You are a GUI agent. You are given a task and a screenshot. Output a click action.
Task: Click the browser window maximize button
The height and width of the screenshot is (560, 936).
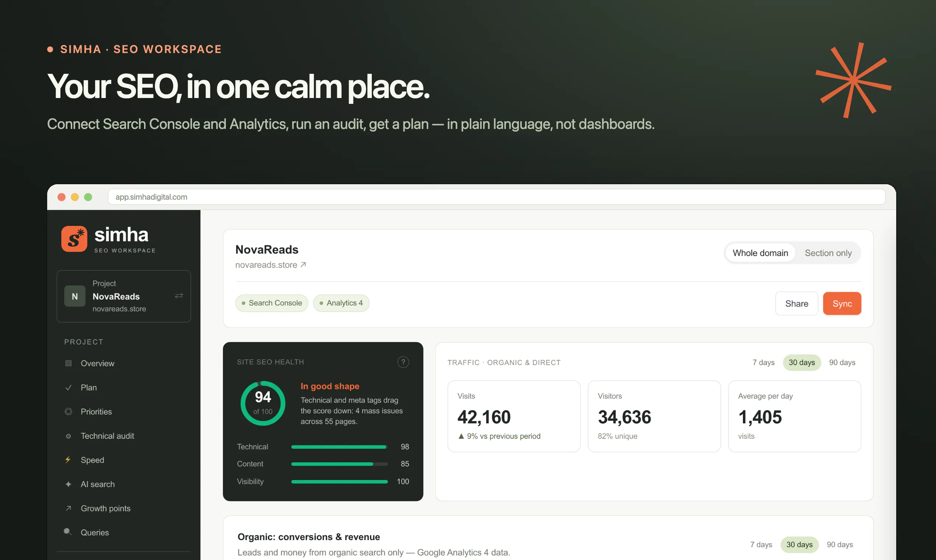(88, 197)
